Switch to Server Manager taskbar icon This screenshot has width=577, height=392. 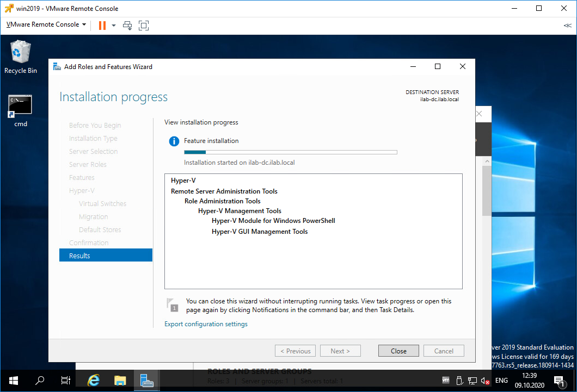pos(146,381)
